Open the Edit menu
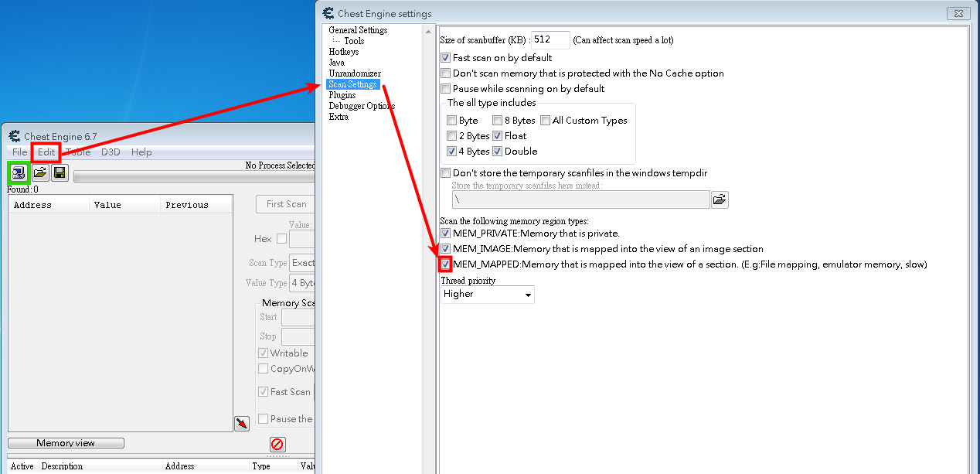This screenshot has height=474, width=980. [x=46, y=152]
